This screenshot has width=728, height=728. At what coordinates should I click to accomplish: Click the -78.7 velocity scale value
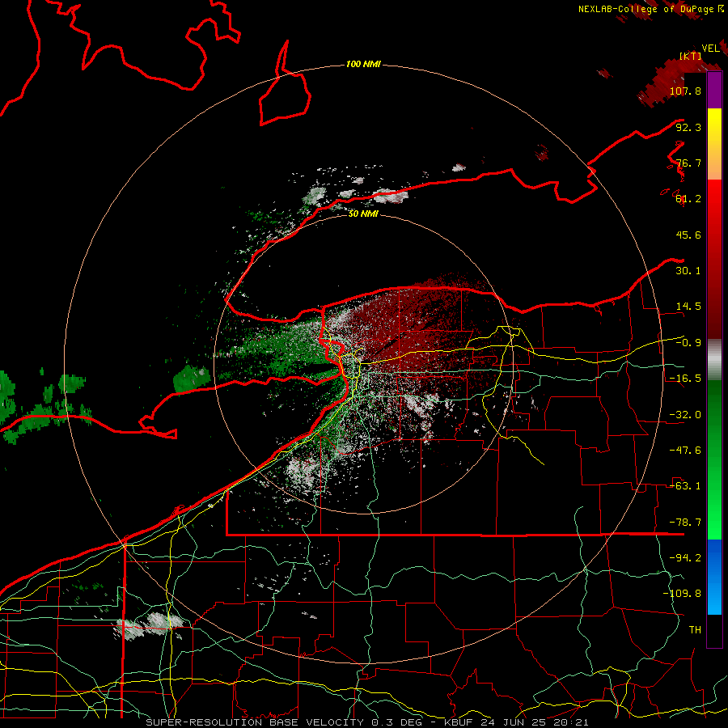685,523
